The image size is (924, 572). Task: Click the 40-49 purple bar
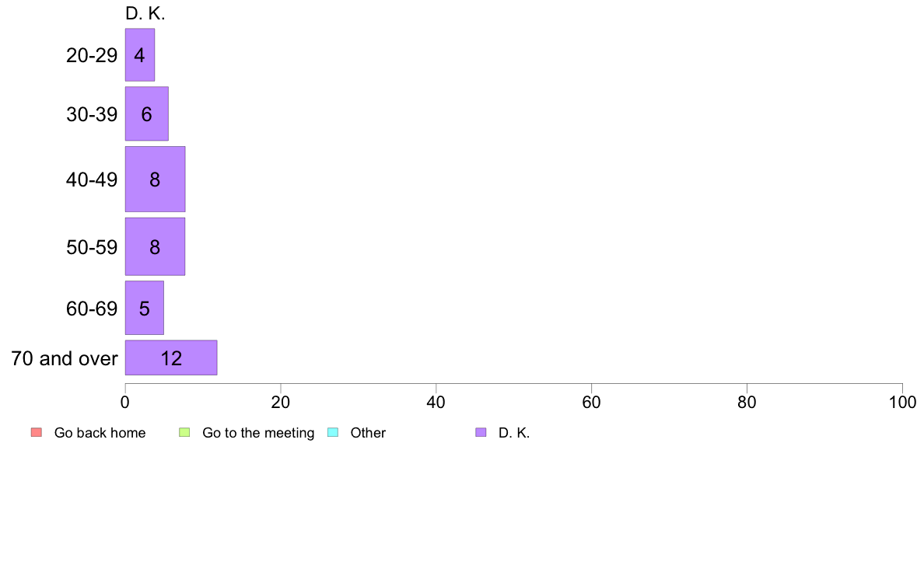[155, 180]
